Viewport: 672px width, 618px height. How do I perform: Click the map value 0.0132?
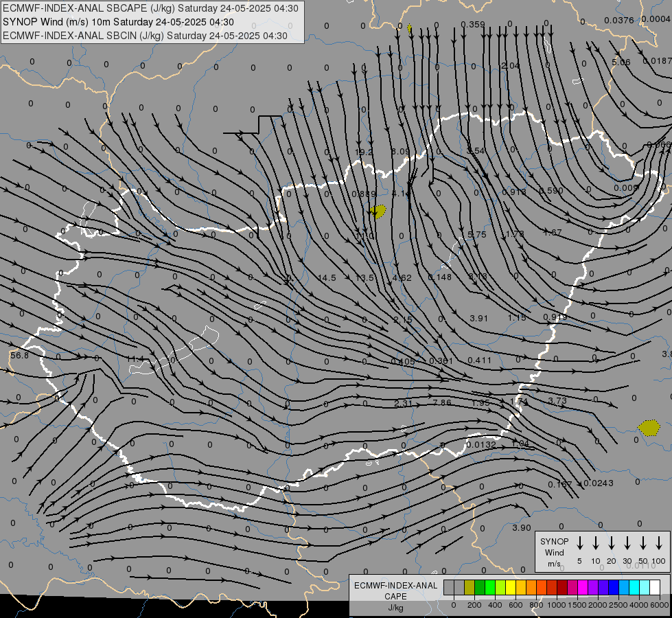(x=481, y=445)
